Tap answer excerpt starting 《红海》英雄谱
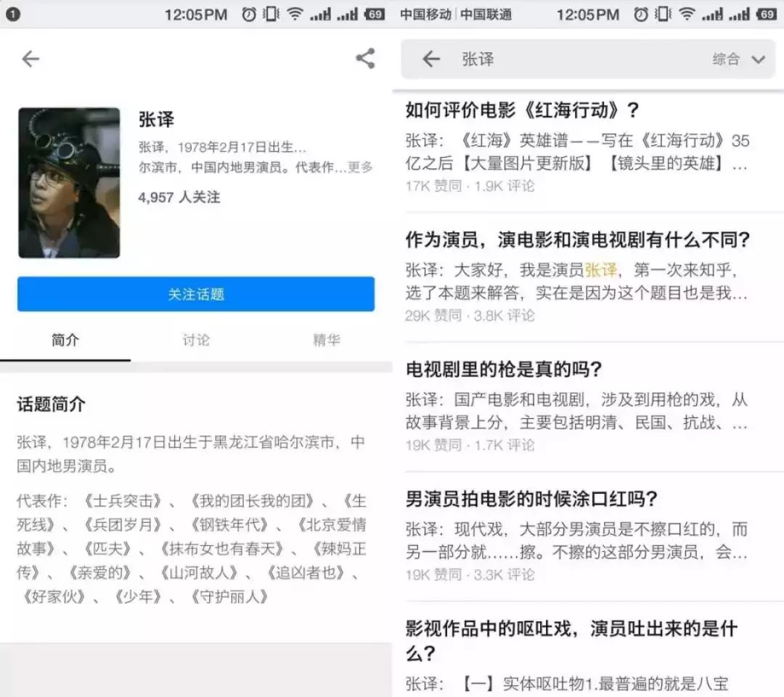This screenshot has height=697, width=784. tap(577, 152)
